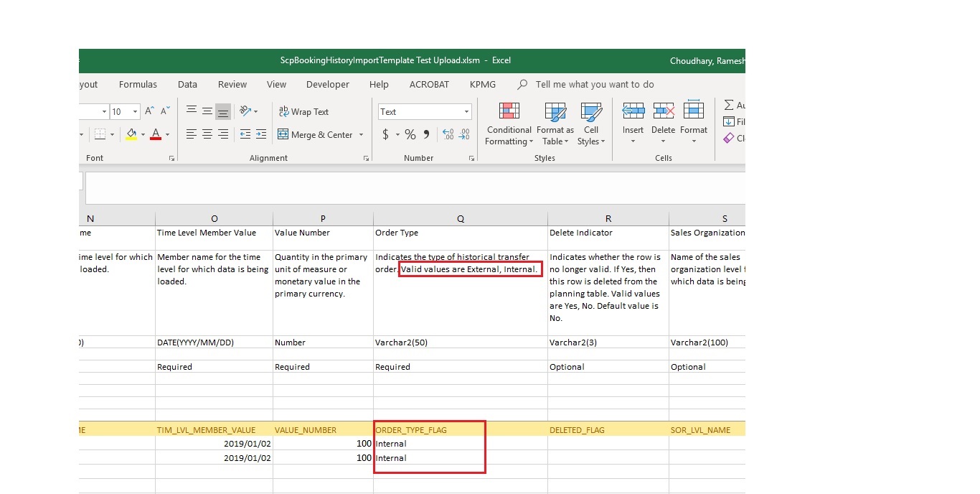Toggle Wrap Text for selected cells

tap(304, 112)
